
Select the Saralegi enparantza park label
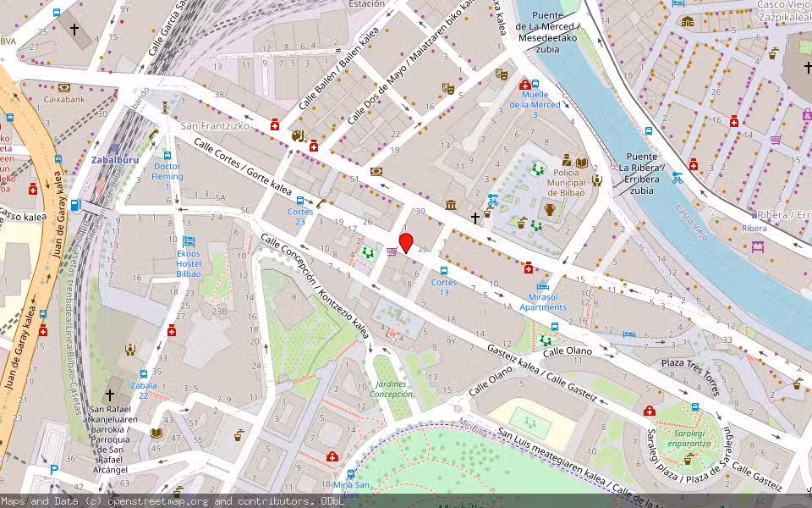tap(689, 439)
